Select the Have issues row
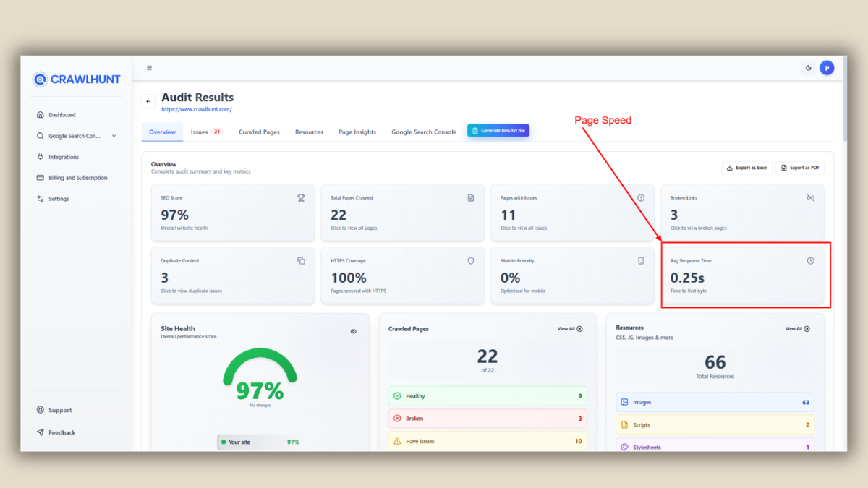 [488, 441]
